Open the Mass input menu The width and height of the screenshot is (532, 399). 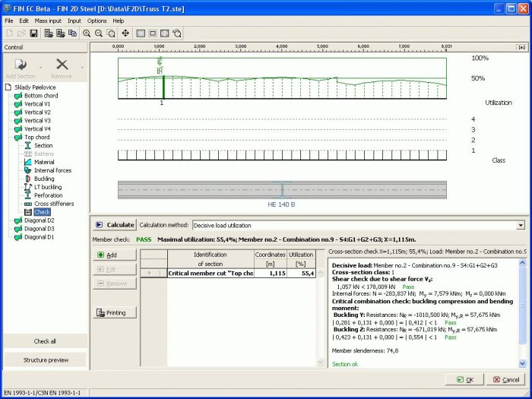point(47,21)
